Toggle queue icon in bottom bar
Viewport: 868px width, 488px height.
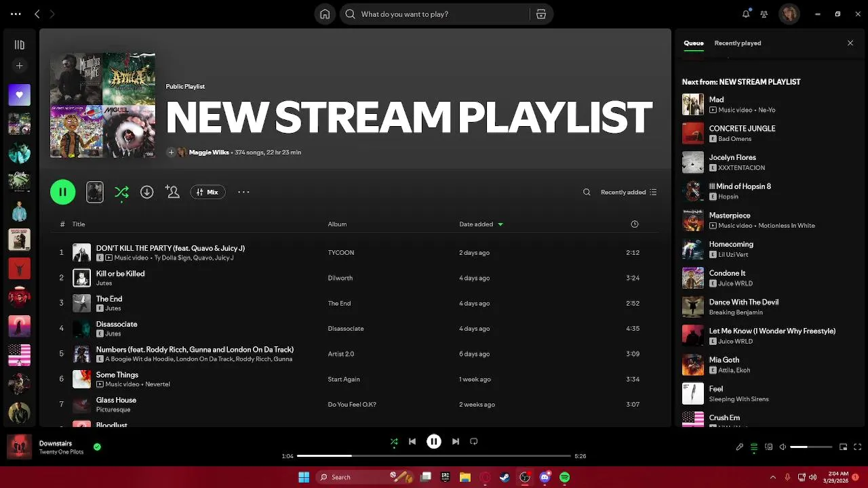(754, 447)
